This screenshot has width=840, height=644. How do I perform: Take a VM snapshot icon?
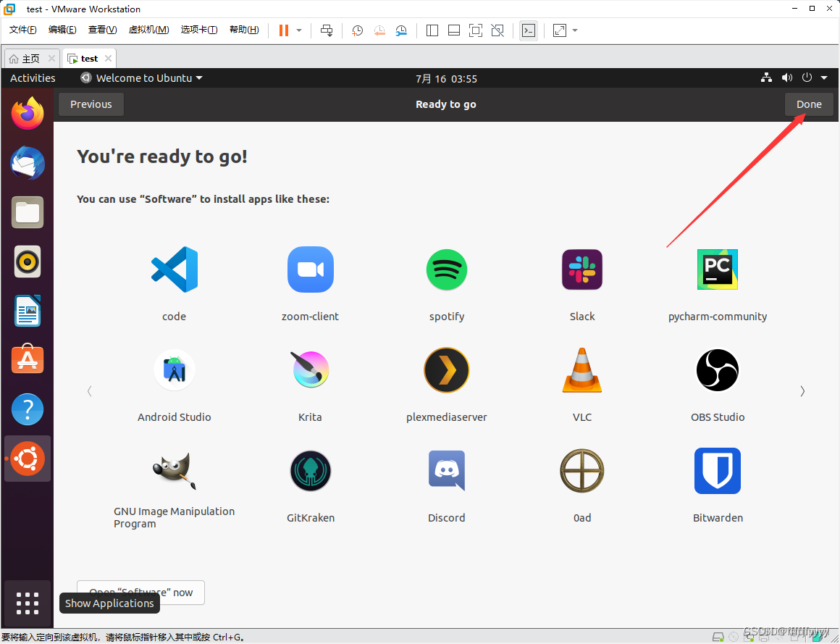pyautogui.click(x=357, y=30)
